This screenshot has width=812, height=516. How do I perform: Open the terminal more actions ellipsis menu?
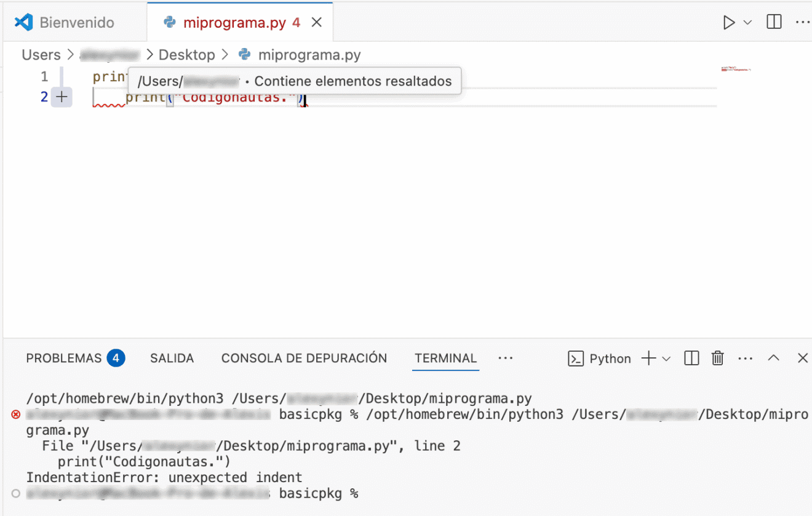click(746, 358)
